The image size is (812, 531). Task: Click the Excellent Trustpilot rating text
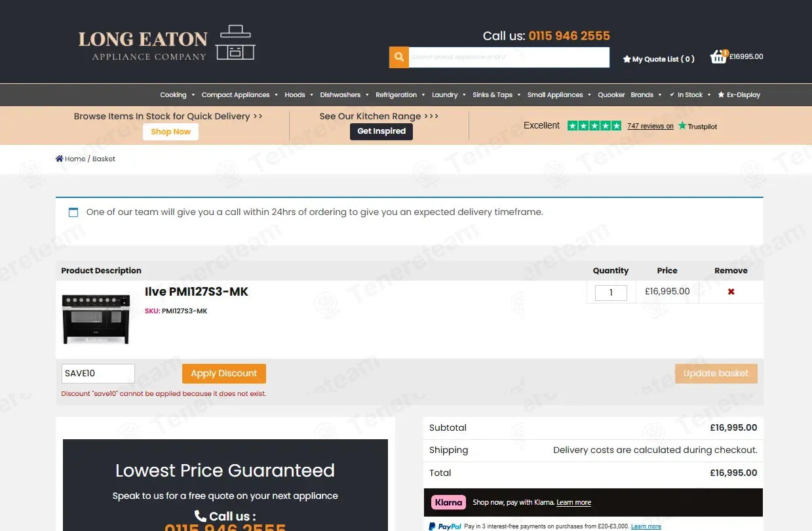541,126
